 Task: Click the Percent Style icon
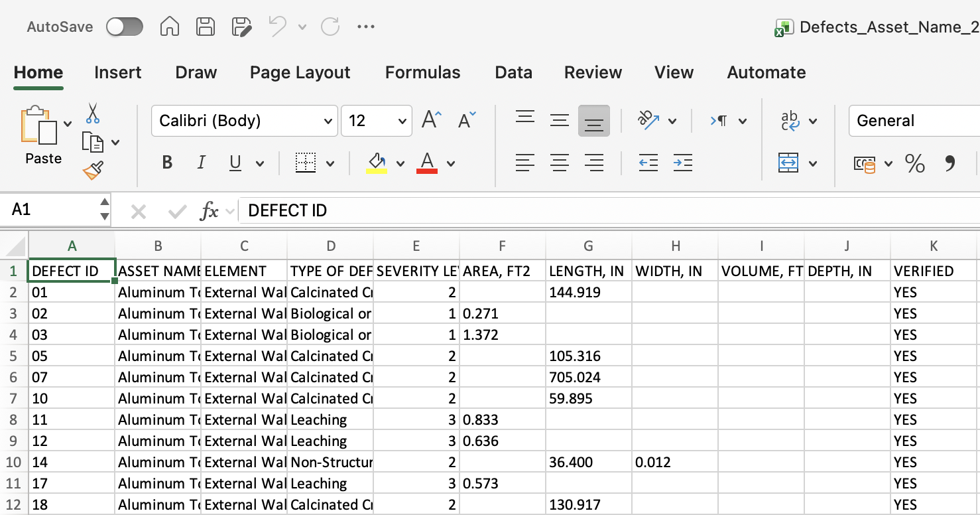915,163
